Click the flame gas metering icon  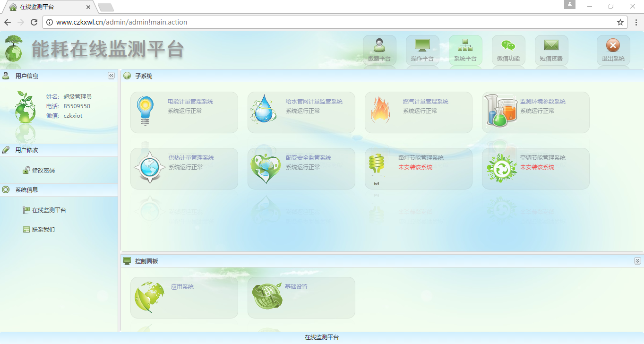380,110
